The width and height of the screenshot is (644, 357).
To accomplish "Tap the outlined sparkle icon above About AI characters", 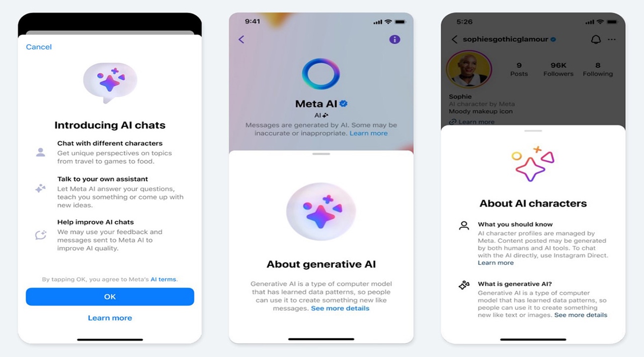I will (x=533, y=164).
